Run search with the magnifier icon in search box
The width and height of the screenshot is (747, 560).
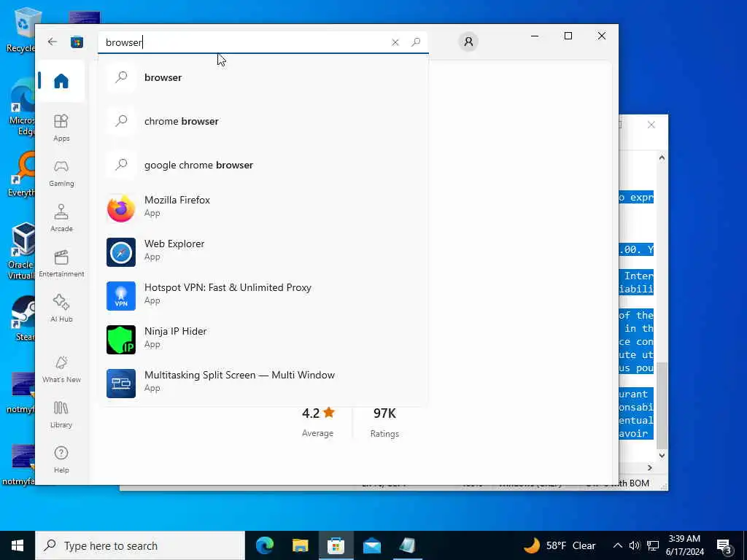[x=416, y=42]
